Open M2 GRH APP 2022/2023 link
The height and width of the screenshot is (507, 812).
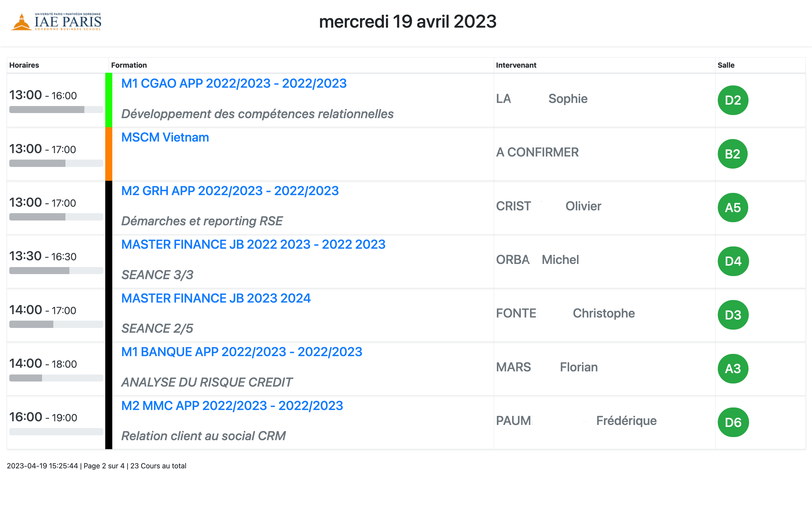(x=230, y=191)
